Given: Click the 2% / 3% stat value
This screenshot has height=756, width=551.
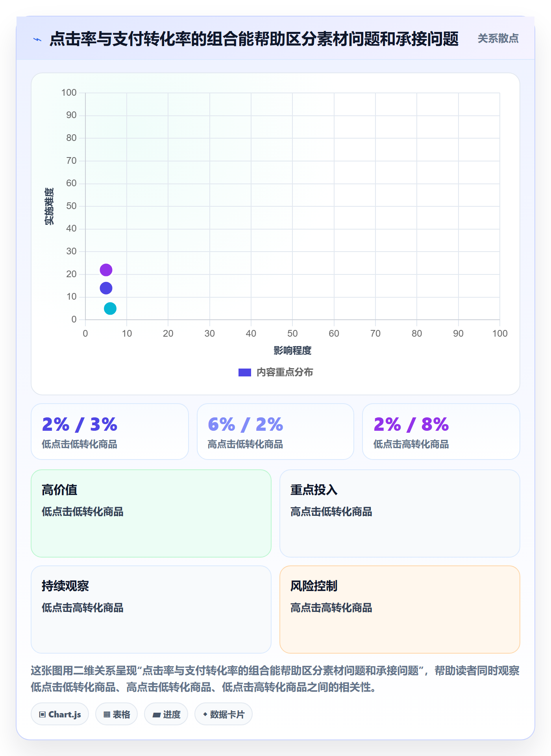Looking at the screenshot, I should tap(80, 424).
